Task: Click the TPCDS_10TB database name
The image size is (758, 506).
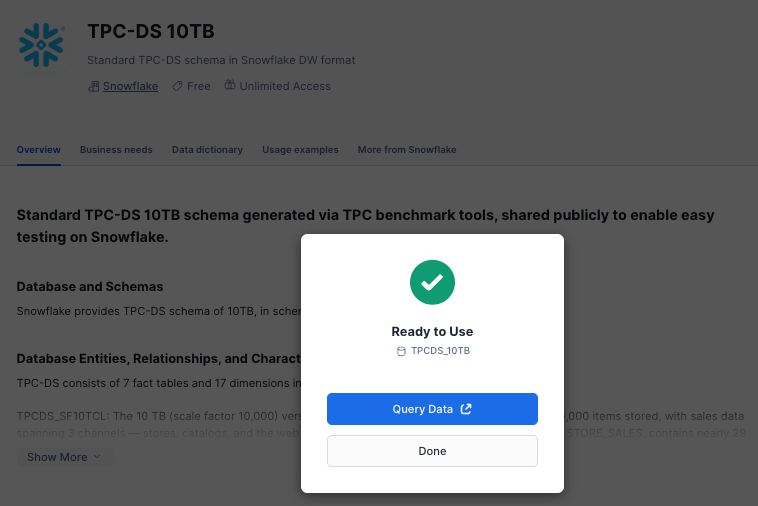Action: [440, 351]
